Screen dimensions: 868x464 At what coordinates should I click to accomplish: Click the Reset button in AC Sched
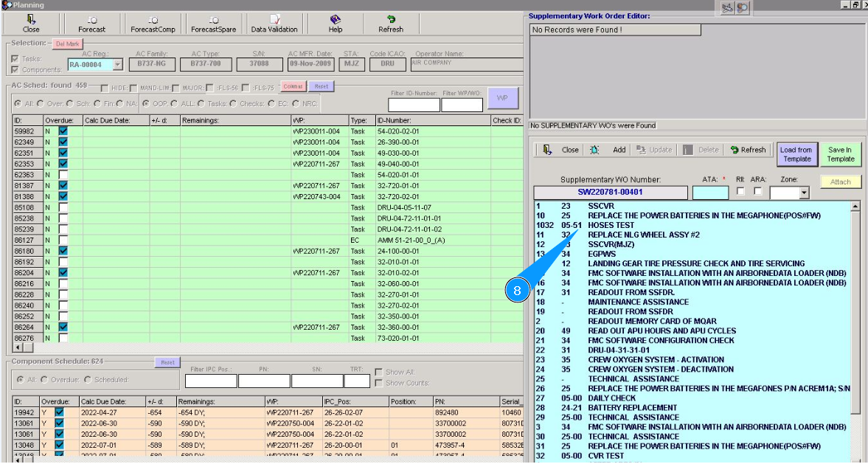click(322, 86)
